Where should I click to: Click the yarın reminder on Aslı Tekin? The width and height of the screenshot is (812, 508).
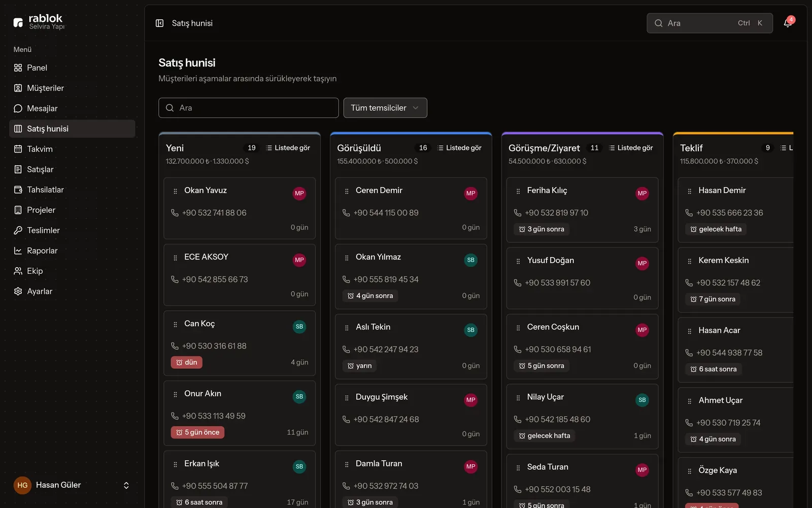pos(359,366)
